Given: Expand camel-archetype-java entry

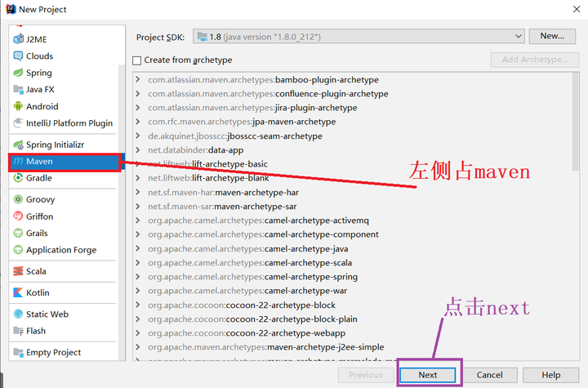Looking at the screenshot, I should pos(138,249).
